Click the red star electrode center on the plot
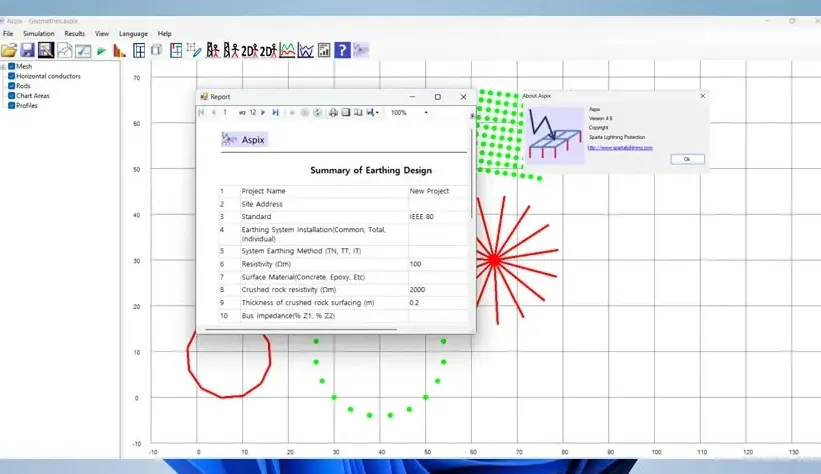 494,259
